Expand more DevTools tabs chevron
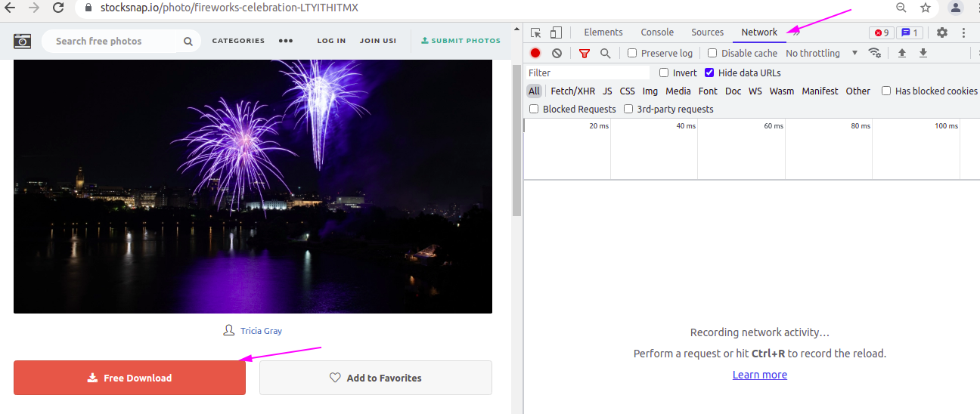The width and height of the screenshot is (980, 414). point(795,32)
